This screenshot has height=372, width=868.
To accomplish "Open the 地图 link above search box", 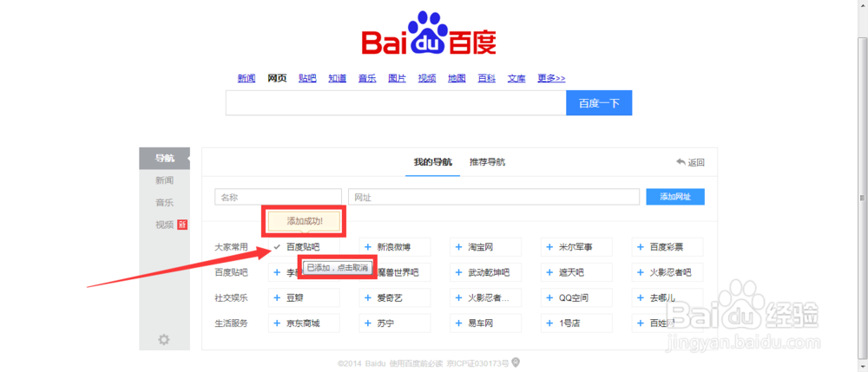I will click(x=457, y=79).
